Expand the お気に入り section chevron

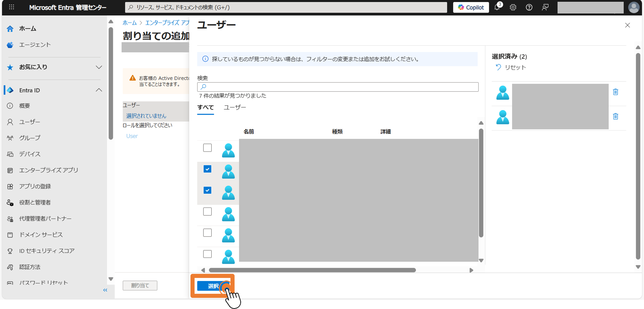99,67
